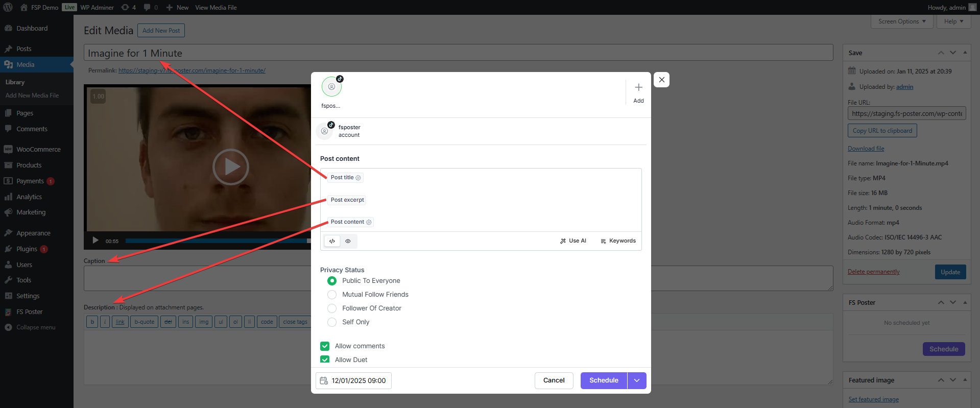The image size is (980, 408).
Task: Switch to preview eye view in editor
Action: click(x=348, y=241)
